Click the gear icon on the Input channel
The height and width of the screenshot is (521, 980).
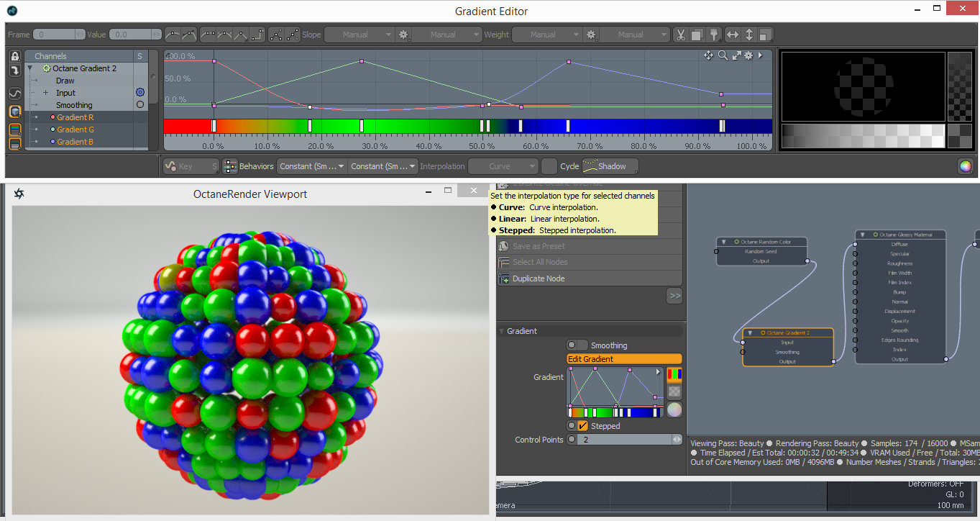pyautogui.click(x=140, y=93)
